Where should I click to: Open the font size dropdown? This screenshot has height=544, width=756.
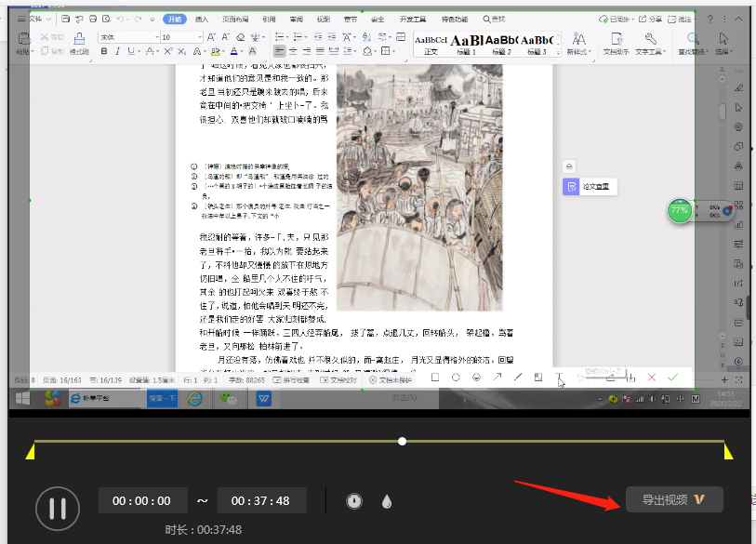pyautogui.click(x=200, y=37)
